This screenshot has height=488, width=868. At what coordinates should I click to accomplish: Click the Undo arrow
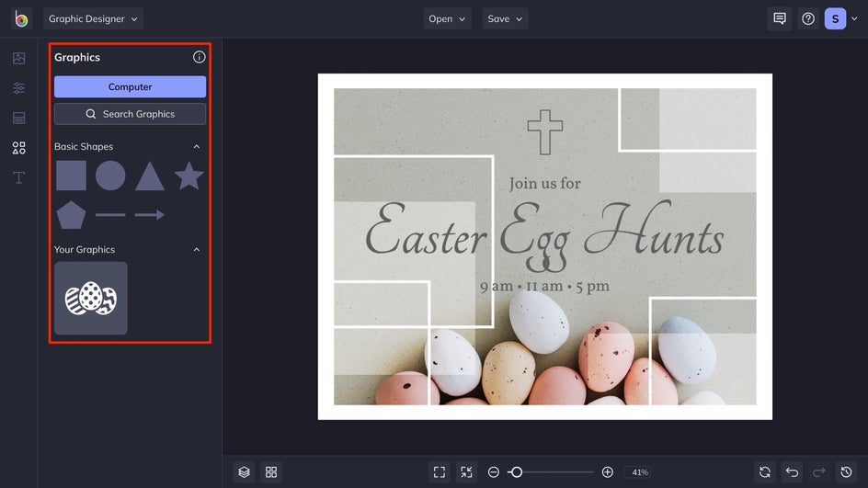pyautogui.click(x=792, y=471)
